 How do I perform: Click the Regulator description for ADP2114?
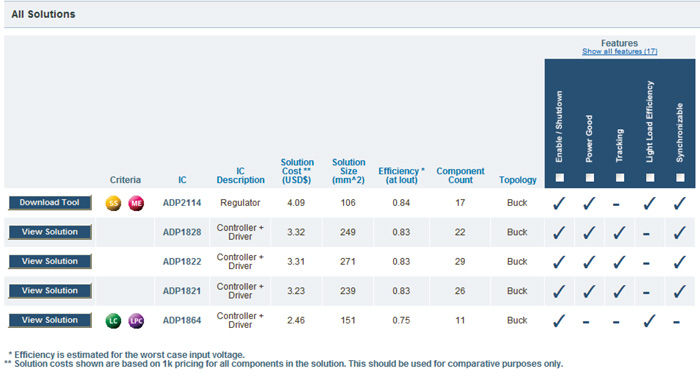pos(240,203)
